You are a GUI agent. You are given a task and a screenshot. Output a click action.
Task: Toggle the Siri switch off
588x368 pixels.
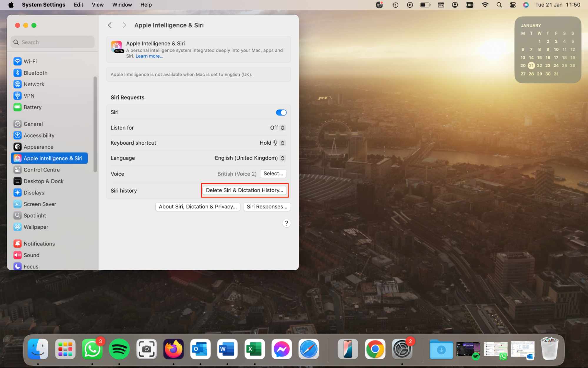coord(281,112)
